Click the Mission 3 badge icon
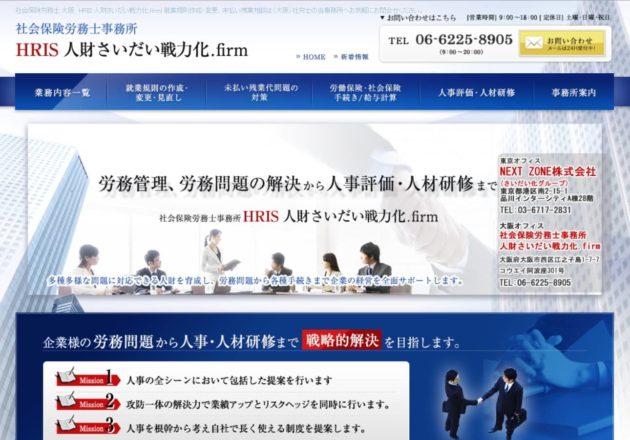 (88, 426)
